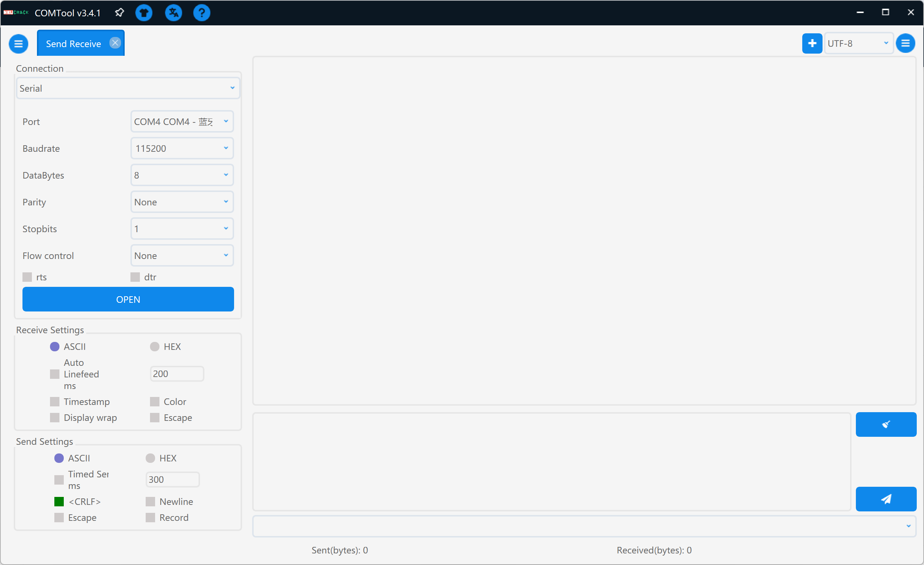This screenshot has height=565, width=924.
Task: Click the pin window on top icon
Action: (119, 13)
